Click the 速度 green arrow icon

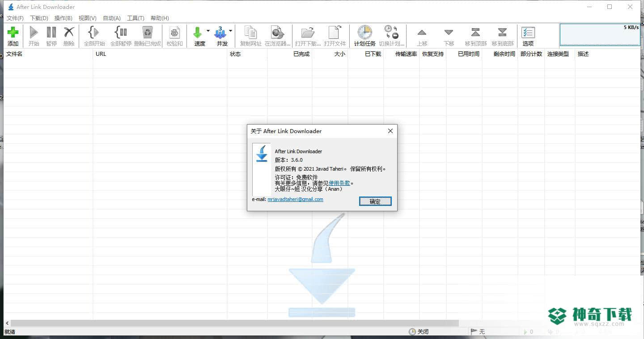198,32
